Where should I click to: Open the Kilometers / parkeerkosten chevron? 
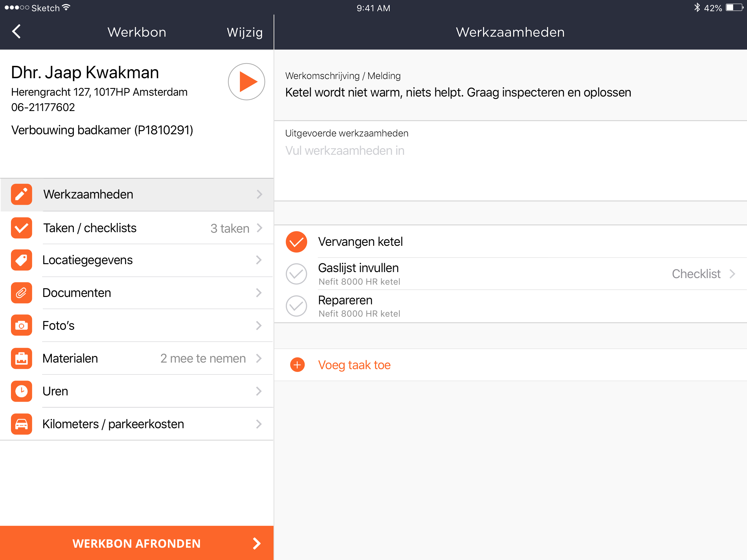coord(259,424)
